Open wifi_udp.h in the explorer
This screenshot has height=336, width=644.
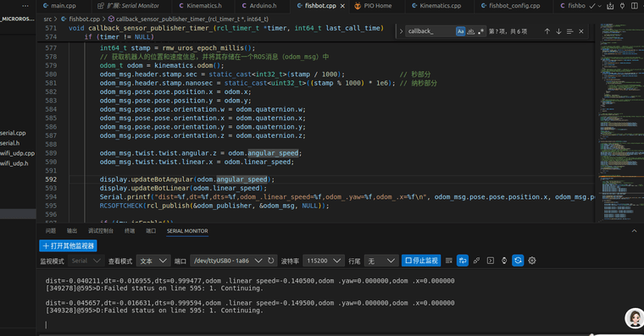(14, 162)
